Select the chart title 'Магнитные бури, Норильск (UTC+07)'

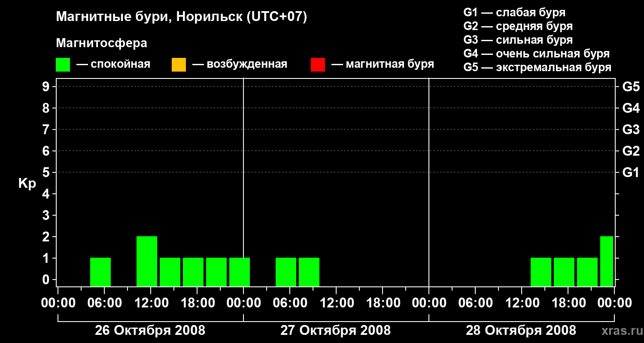pos(182,17)
